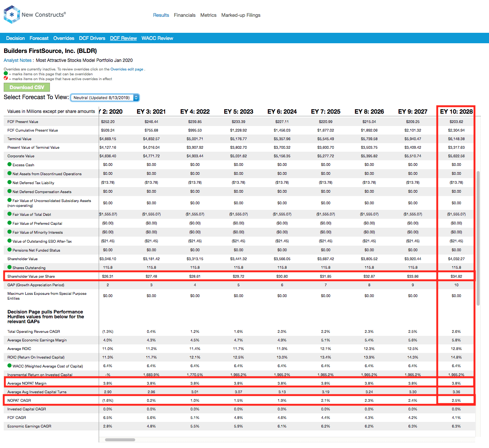489x448 pixels.
Task: Click the 3.36 capital turns value for 2028
Action: (x=456, y=392)
